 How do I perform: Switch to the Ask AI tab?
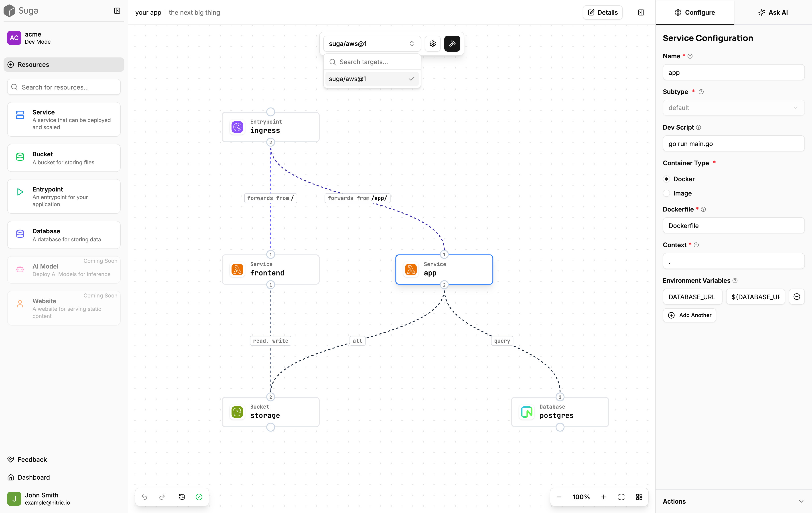[x=773, y=12]
